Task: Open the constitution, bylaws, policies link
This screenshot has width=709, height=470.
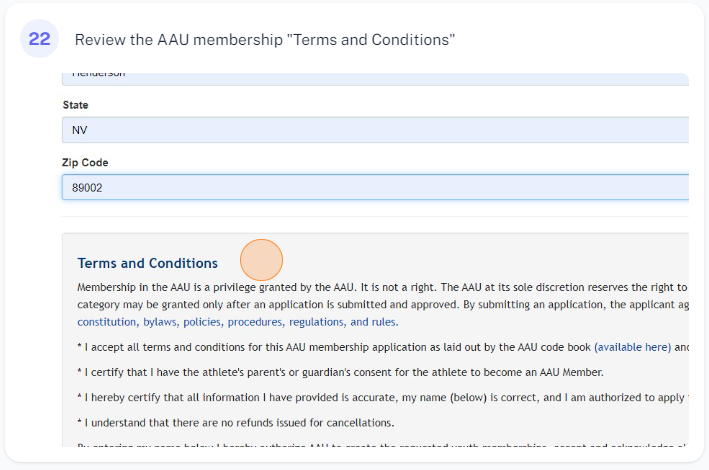Action: click(x=237, y=322)
